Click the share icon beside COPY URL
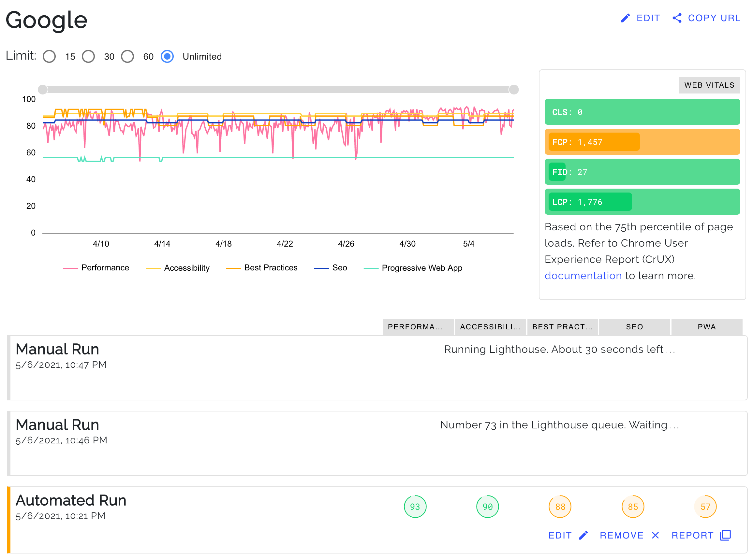This screenshot has height=560, width=753. pos(677,18)
